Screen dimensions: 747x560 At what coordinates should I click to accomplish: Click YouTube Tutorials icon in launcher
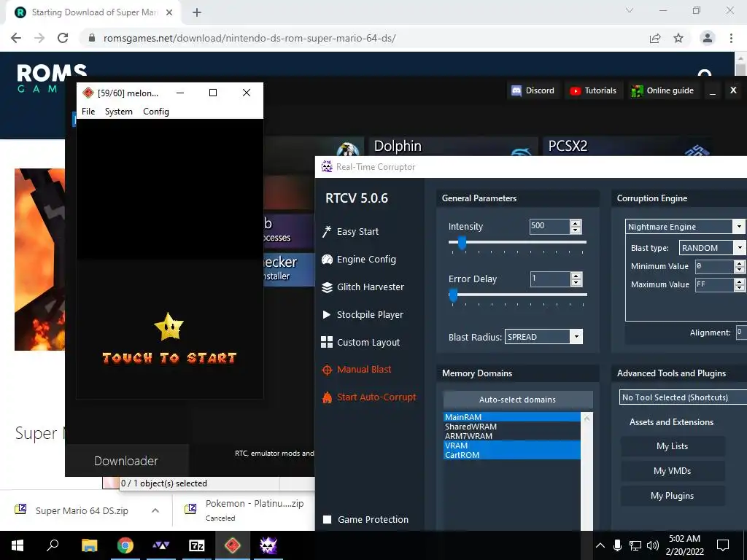point(576,90)
